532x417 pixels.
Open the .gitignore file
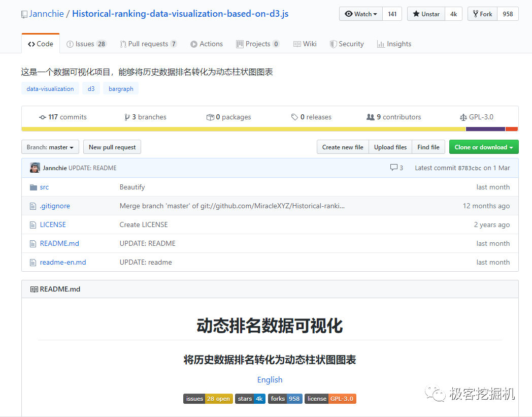click(55, 206)
